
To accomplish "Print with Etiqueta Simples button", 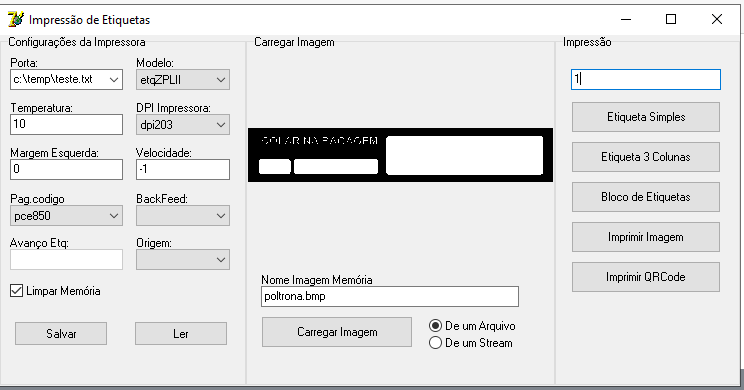I will click(x=646, y=117).
